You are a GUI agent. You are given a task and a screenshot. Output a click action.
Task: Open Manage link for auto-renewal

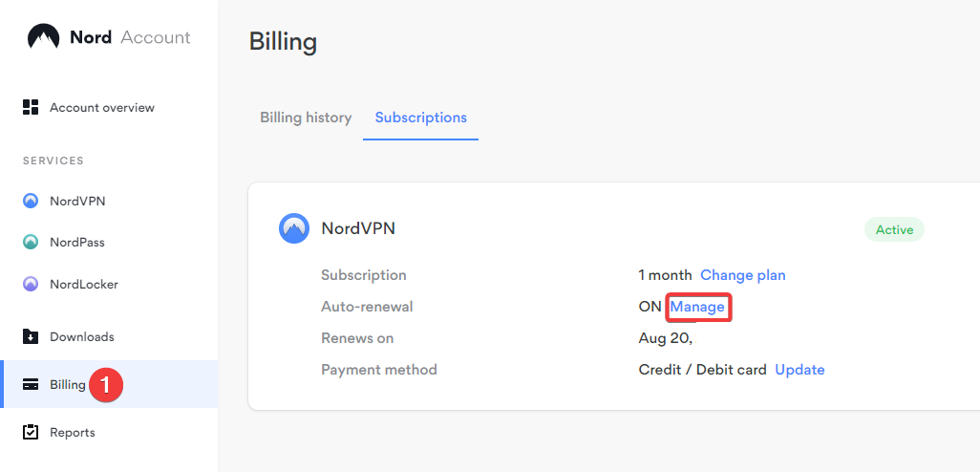click(697, 307)
